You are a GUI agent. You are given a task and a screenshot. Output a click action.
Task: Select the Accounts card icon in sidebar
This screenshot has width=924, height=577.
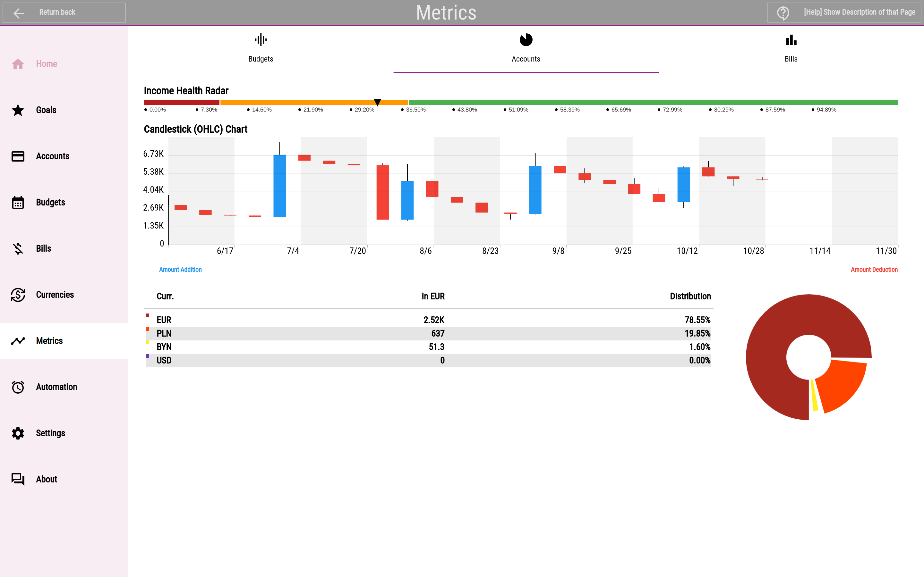click(x=18, y=156)
